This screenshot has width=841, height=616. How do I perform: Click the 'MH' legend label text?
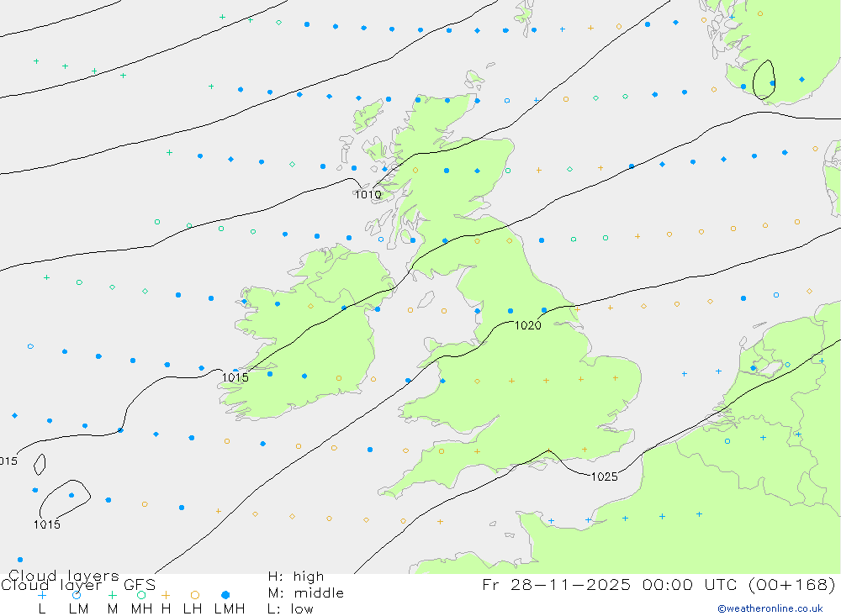tap(141, 609)
